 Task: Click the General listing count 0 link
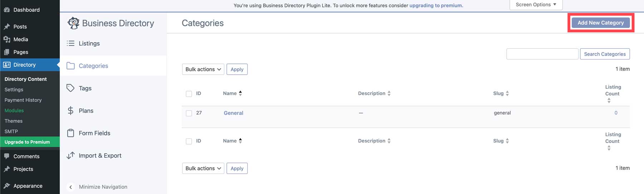(x=616, y=113)
